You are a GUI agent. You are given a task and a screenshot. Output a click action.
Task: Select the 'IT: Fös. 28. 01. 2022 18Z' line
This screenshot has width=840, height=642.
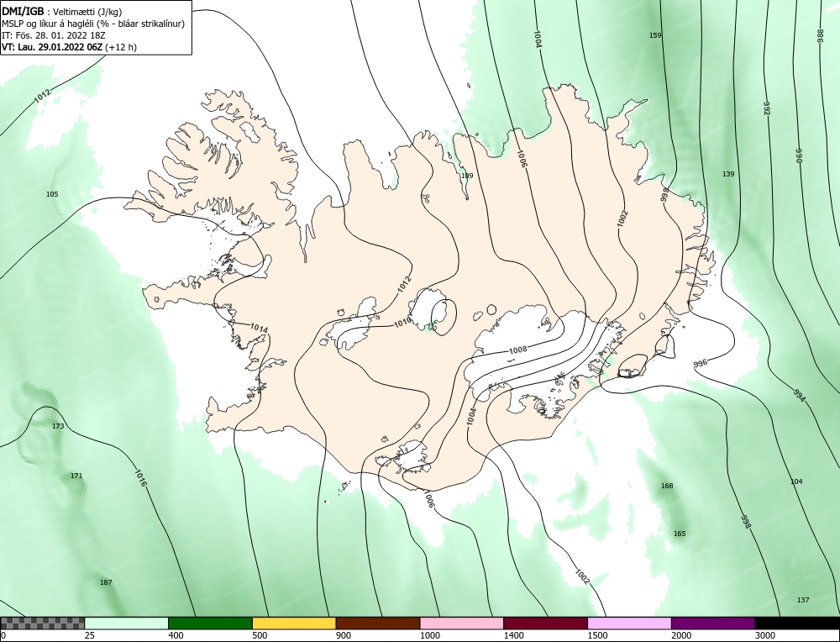54,35
